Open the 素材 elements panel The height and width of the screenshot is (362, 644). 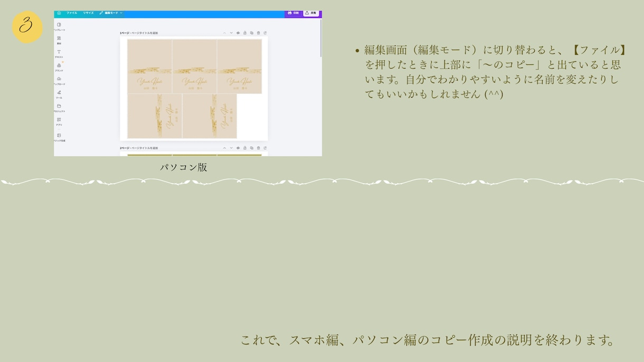[x=59, y=41]
